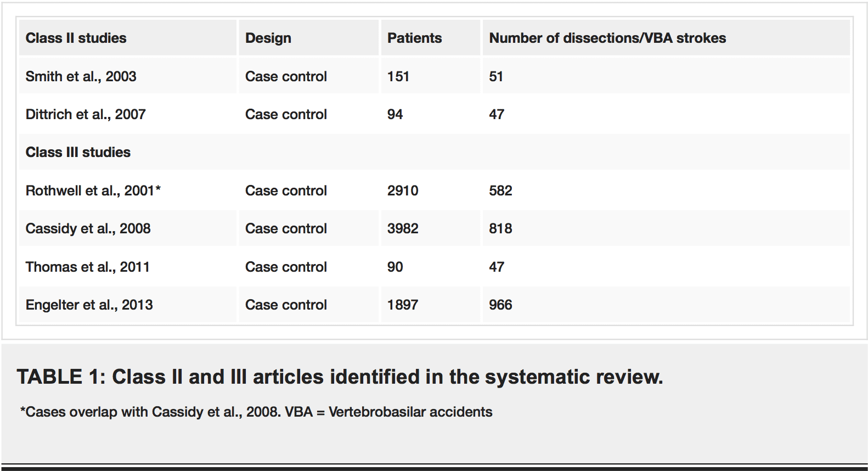The width and height of the screenshot is (868, 471).
Task: Click the patients value 1897
Action: click(402, 305)
